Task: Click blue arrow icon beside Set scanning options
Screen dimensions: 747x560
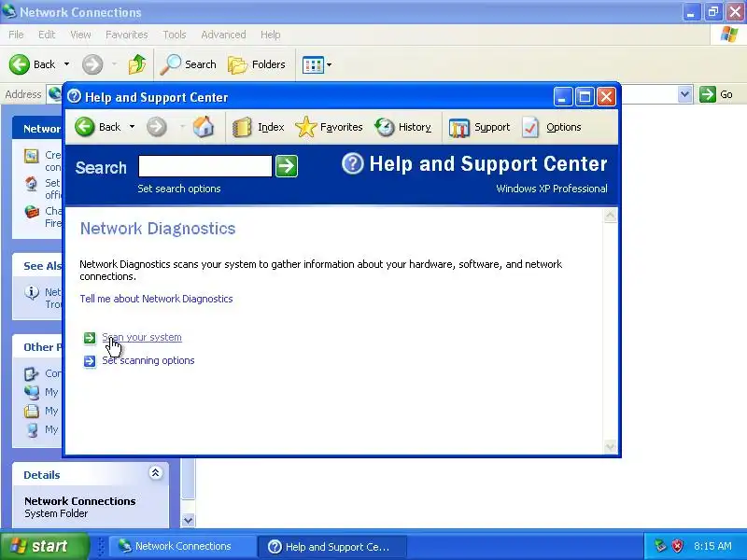Action: point(89,361)
